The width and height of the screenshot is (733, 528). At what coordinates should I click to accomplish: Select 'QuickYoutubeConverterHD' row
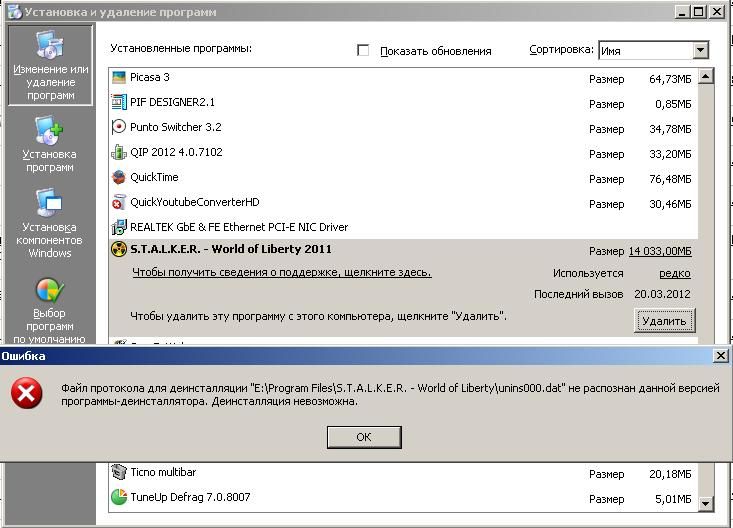click(403, 203)
